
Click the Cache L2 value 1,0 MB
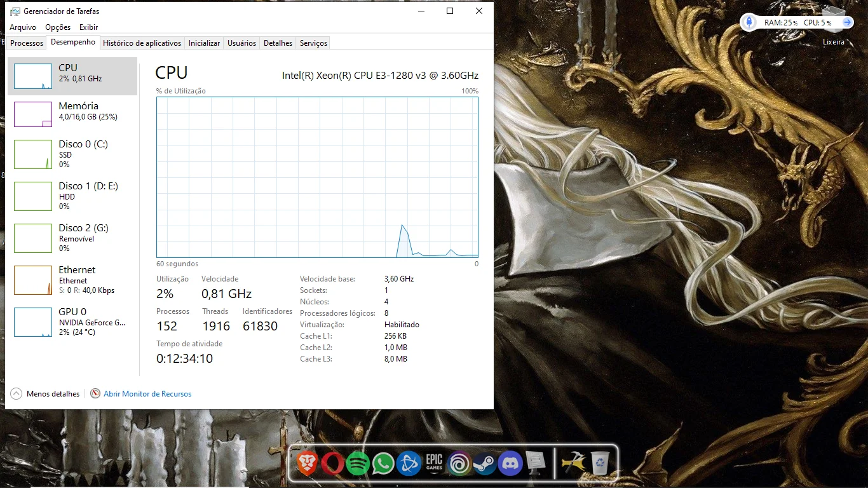click(396, 348)
